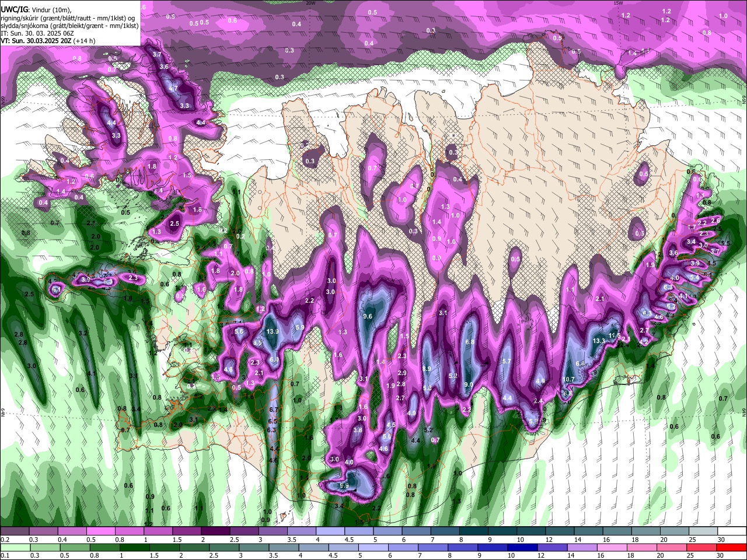Click the 13.9 precipitation value on the map
747x560 pixels.
[273, 331]
